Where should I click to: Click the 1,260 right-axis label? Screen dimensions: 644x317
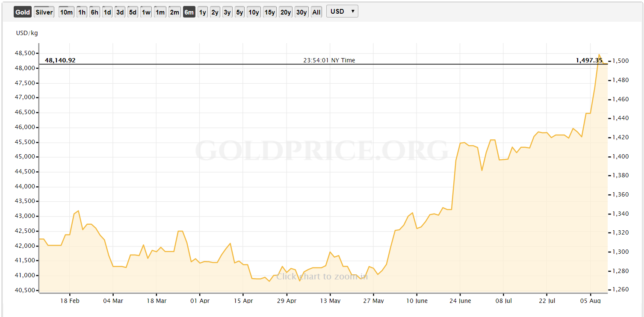(x=620, y=290)
